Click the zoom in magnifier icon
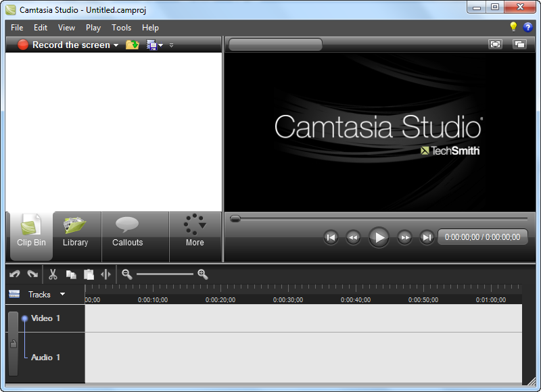The image size is (541, 392). (203, 274)
